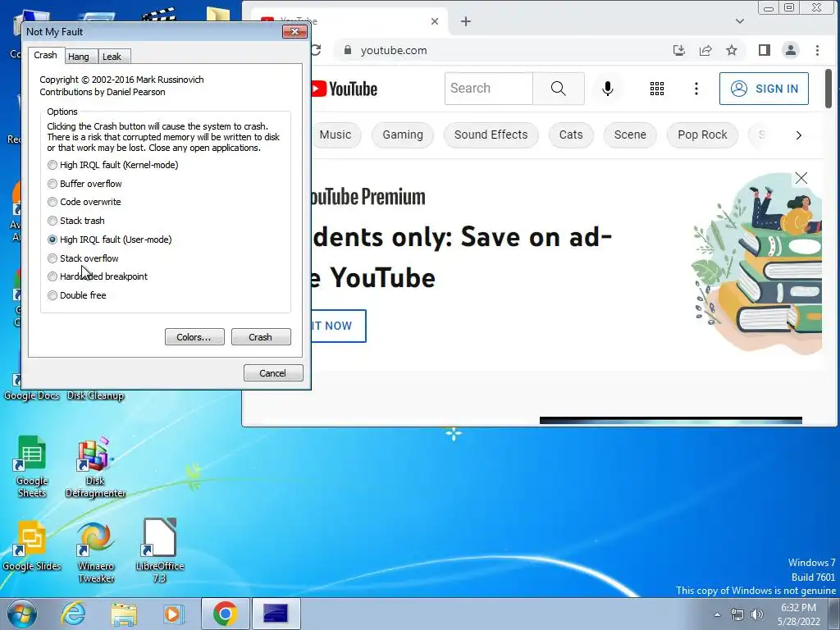840x630 pixels.
Task: Open Windows Explorer from taskbar
Action: point(124,614)
